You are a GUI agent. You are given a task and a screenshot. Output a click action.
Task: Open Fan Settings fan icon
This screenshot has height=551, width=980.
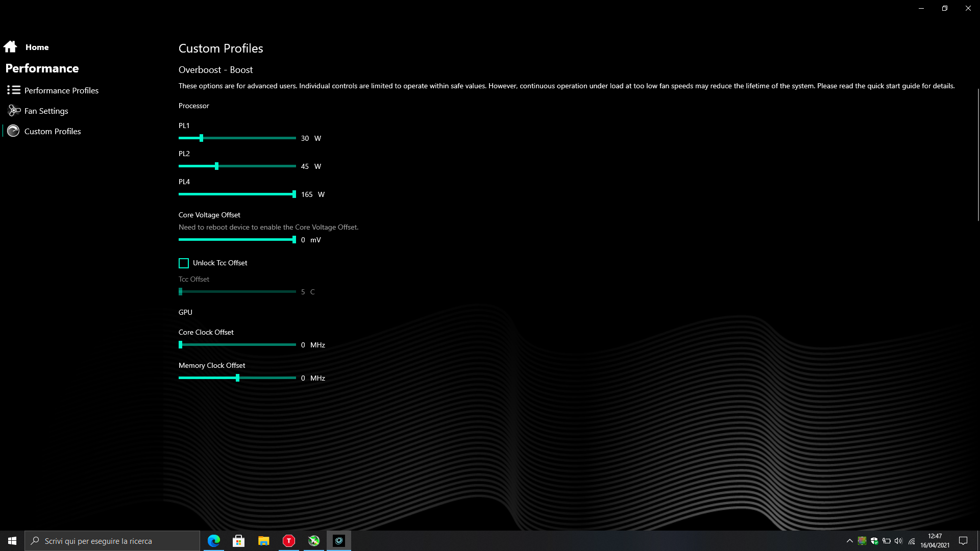click(x=14, y=111)
